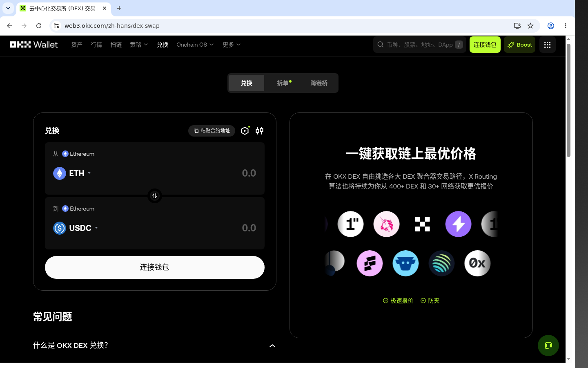
Task: Open the Chrome three-dot menu
Action: tap(566, 26)
